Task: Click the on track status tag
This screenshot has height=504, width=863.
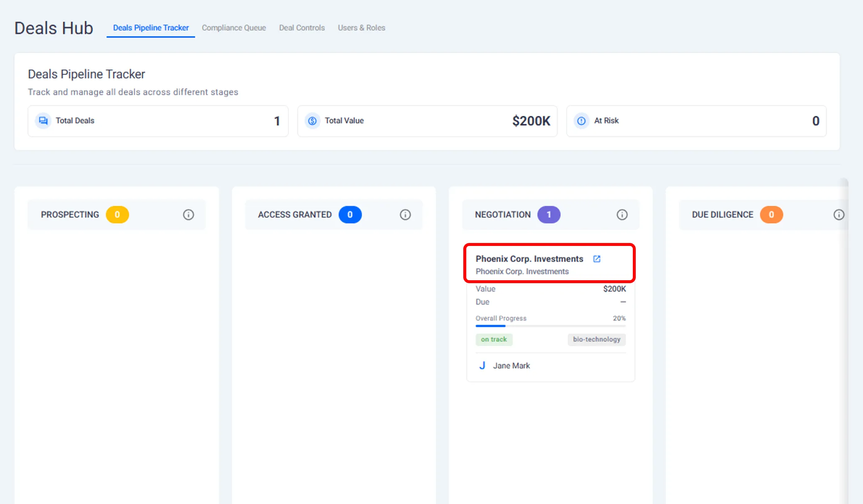Action: tap(494, 339)
